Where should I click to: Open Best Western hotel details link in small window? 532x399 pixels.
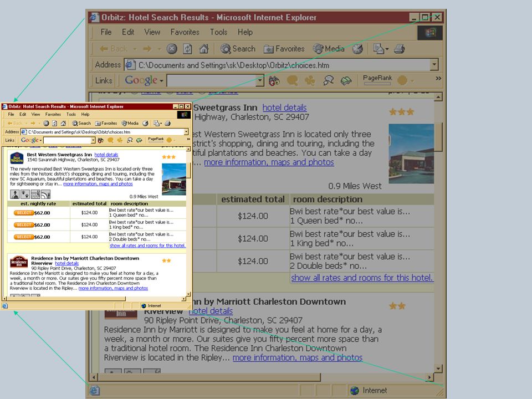point(106,155)
